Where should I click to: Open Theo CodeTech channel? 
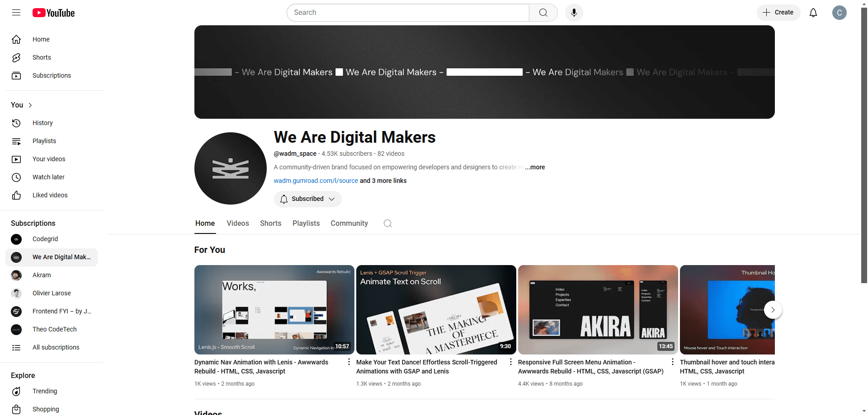(52, 329)
